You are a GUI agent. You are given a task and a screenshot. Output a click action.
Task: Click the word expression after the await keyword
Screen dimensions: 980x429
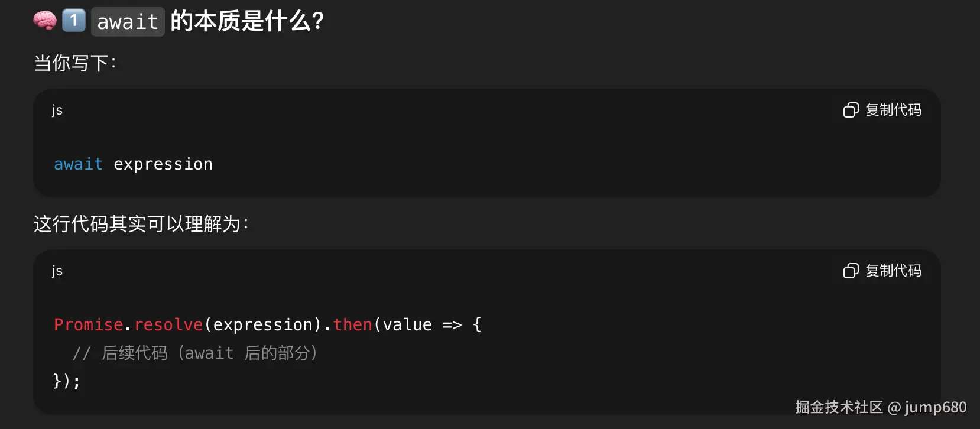pyautogui.click(x=163, y=164)
